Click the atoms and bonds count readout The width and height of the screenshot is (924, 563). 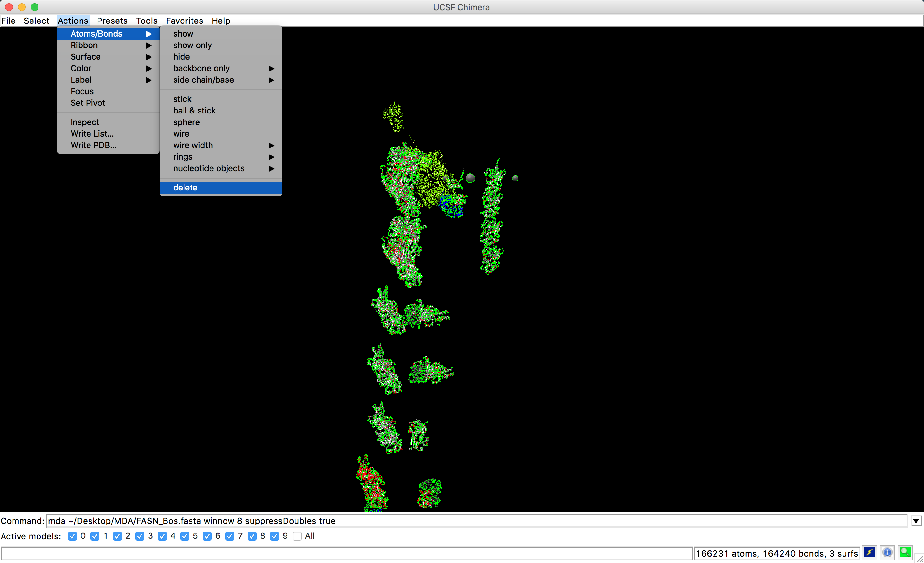point(777,554)
